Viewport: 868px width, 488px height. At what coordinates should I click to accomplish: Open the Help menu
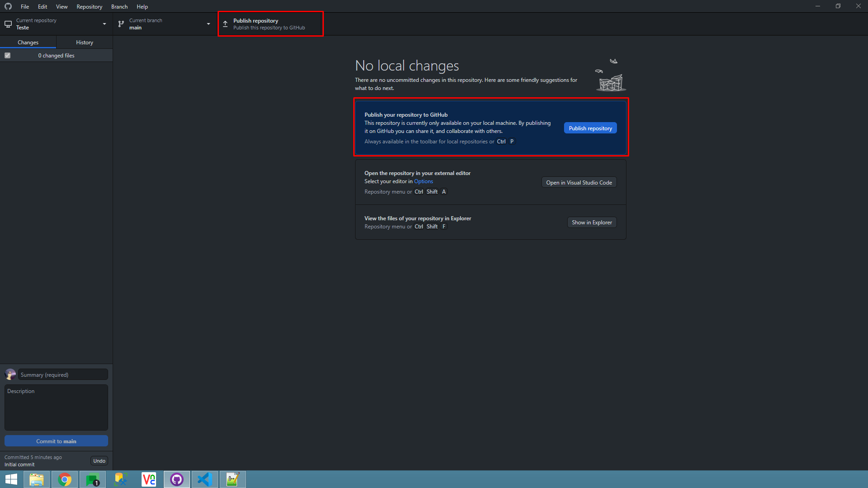(142, 6)
